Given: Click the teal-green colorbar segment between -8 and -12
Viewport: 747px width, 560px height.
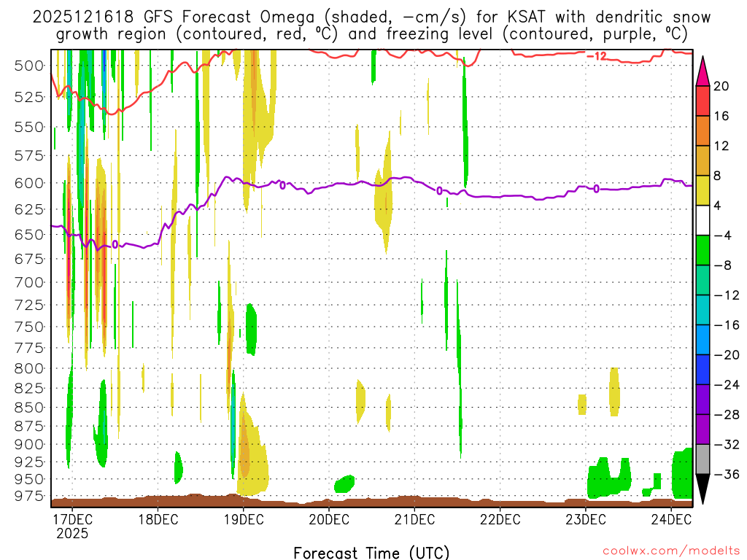Looking at the screenshot, I should point(703,280).
